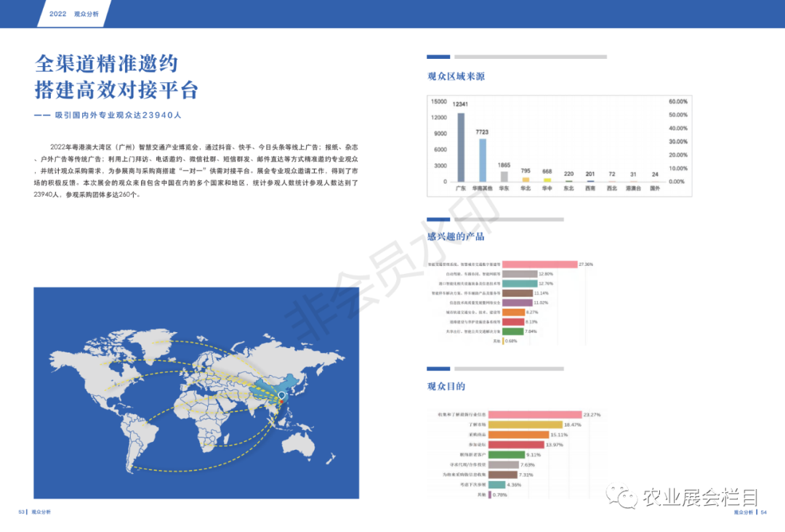Click the 华北 bar labeled 795
The width and height of the screenshot is (785, 532).
pos(526,180)
